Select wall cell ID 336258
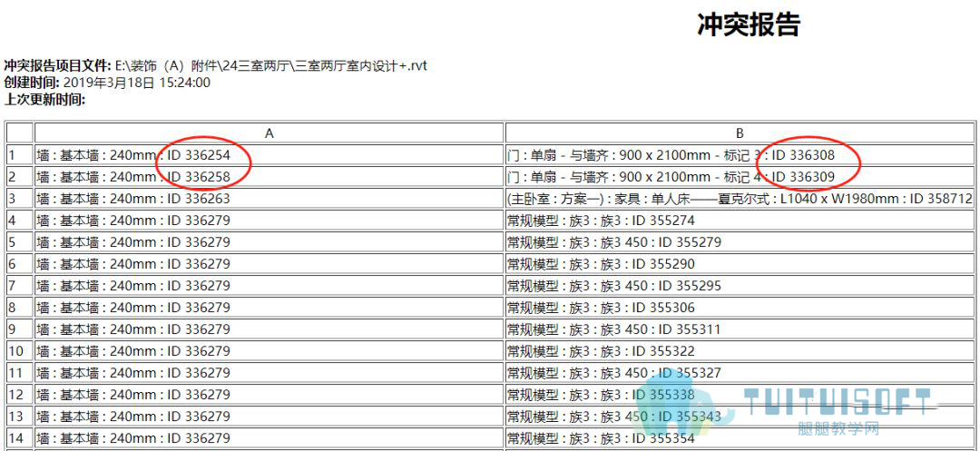 (x=269, y=177)
